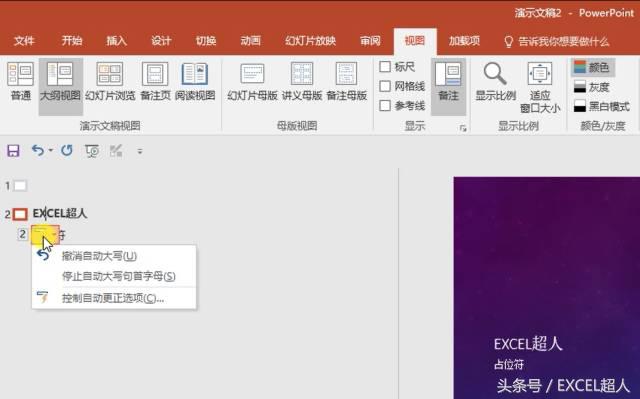Enable the Guides (参考线) checkbox
This screenshot has height=399, width=640.
385,106
